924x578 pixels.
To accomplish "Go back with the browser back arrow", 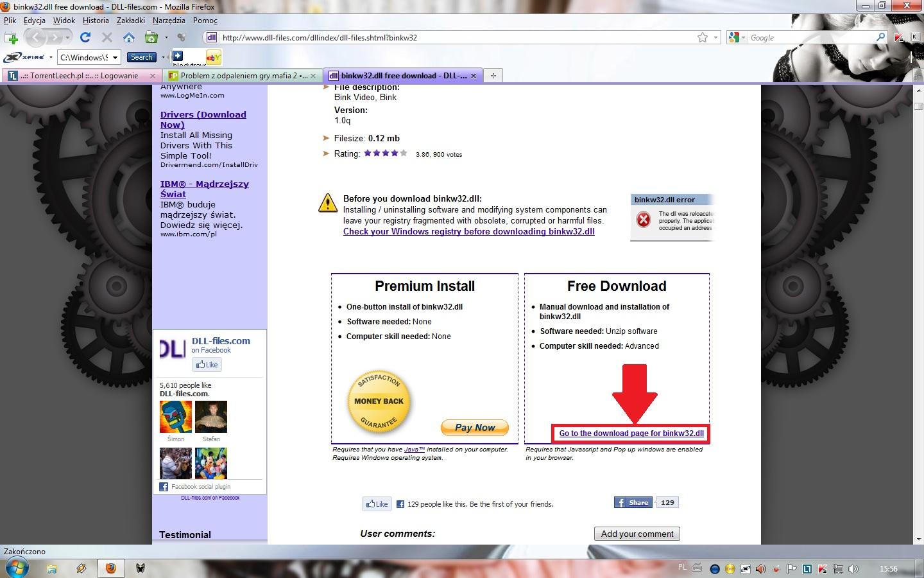I will (35, 38).
